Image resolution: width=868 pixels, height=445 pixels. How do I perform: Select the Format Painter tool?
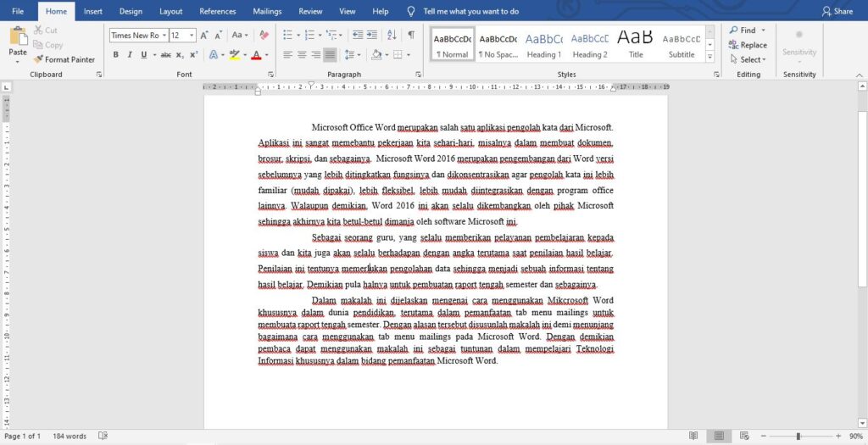64,59
